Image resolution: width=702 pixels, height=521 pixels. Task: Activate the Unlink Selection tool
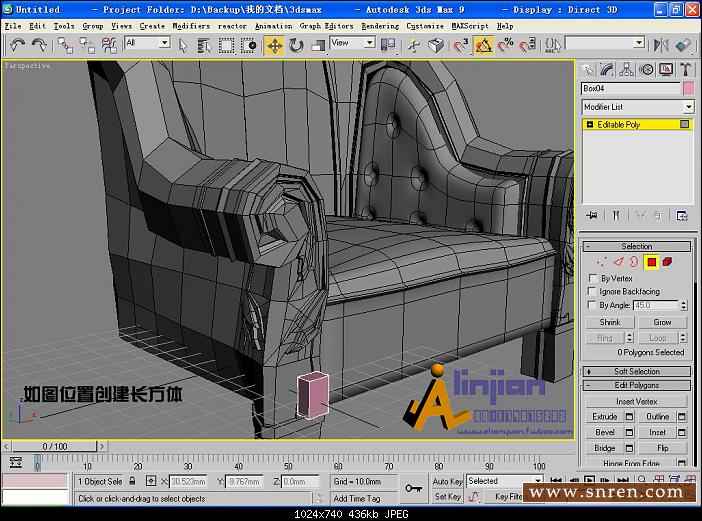[87, 45]
